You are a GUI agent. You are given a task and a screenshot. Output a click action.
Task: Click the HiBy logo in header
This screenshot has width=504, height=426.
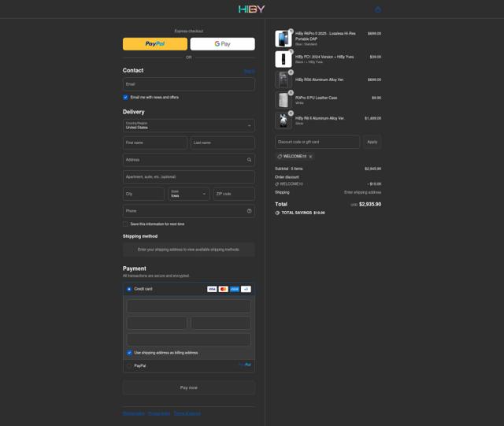pyautogui.click(x=251, y=9)
